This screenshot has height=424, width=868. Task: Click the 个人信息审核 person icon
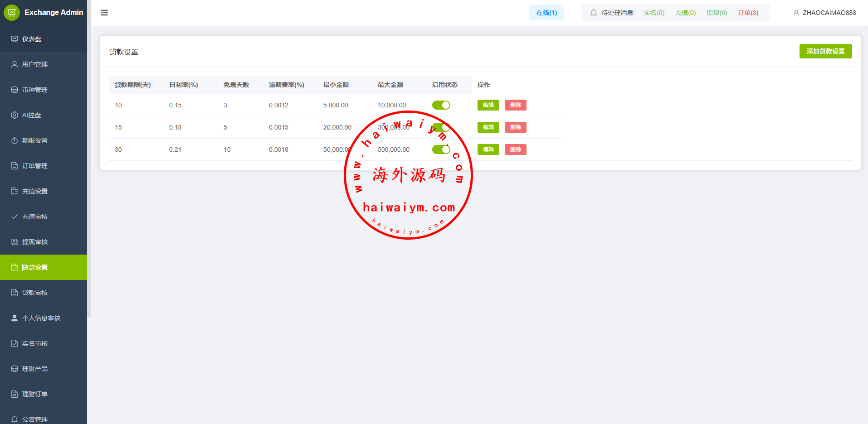[15, 318]
